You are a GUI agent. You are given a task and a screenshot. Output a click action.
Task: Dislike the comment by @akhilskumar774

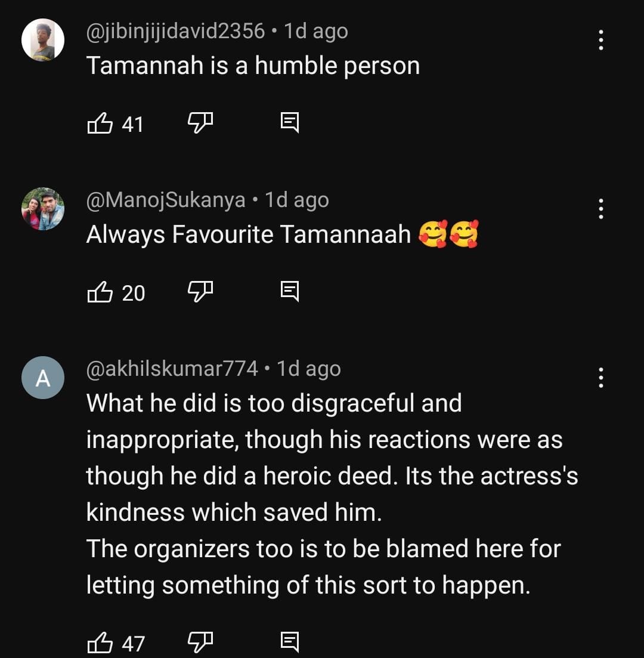click(200, 642)
